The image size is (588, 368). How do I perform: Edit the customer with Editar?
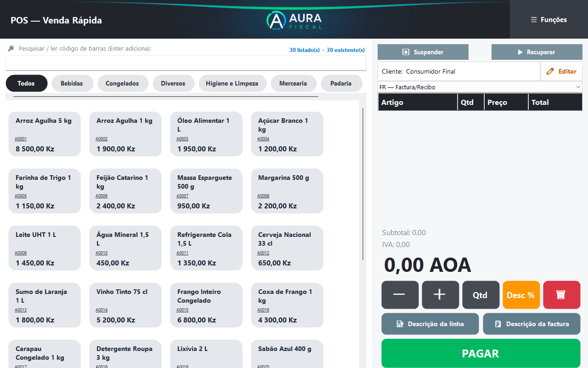click(x=561, y=71)
